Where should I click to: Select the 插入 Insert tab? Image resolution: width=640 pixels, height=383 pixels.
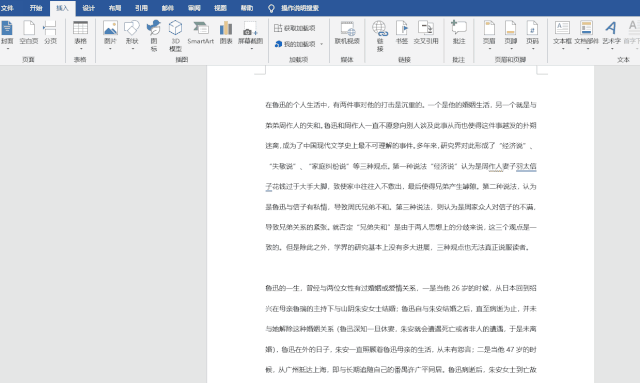click(62, 8)
